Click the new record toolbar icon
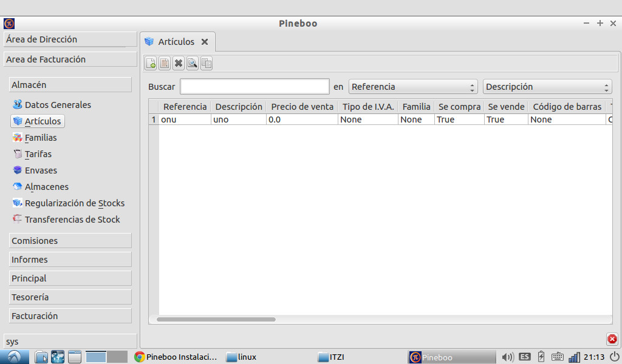 pos(151,63)
